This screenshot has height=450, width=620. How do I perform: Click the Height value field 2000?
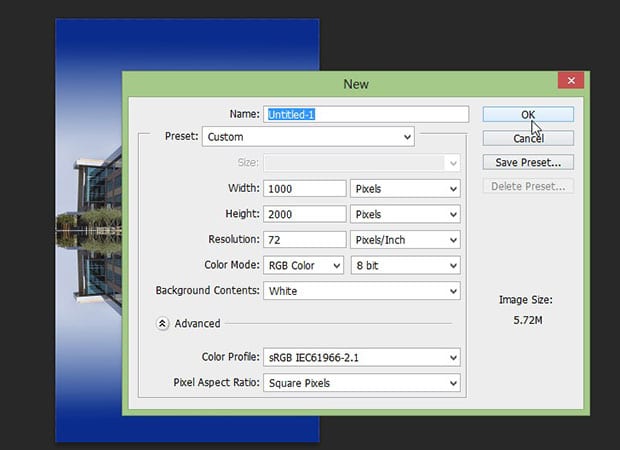click(x=304, y=214)
